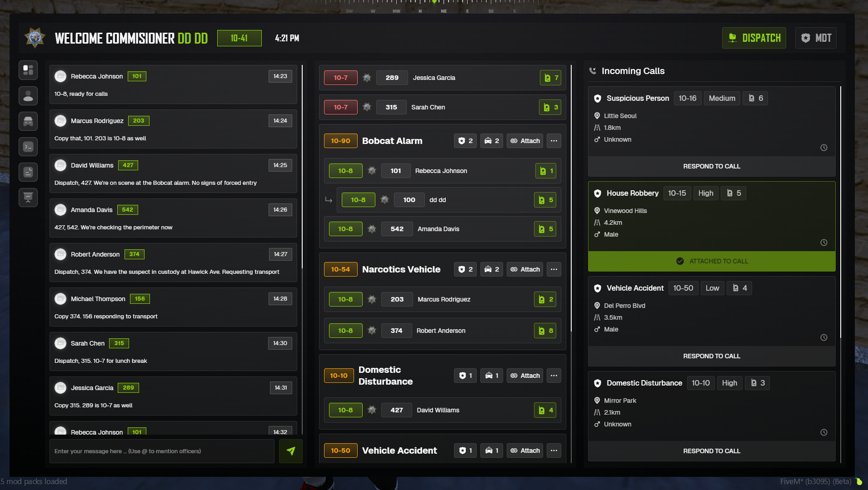Open Domestic Disturbance ellipsis menu
The width and height of the screenshot is (868, 490).
(x=554, y=376)
